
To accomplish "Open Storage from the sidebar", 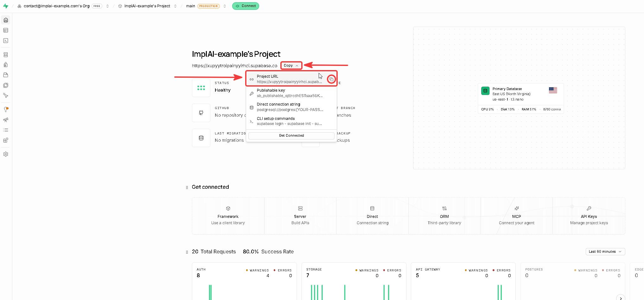I will pos(6,75).
